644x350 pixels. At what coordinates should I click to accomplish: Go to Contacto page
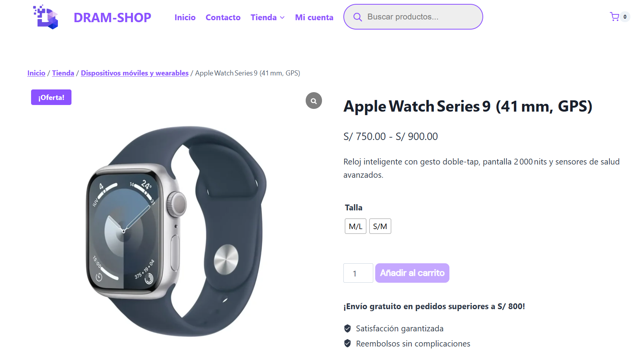(x=223, y=17)
